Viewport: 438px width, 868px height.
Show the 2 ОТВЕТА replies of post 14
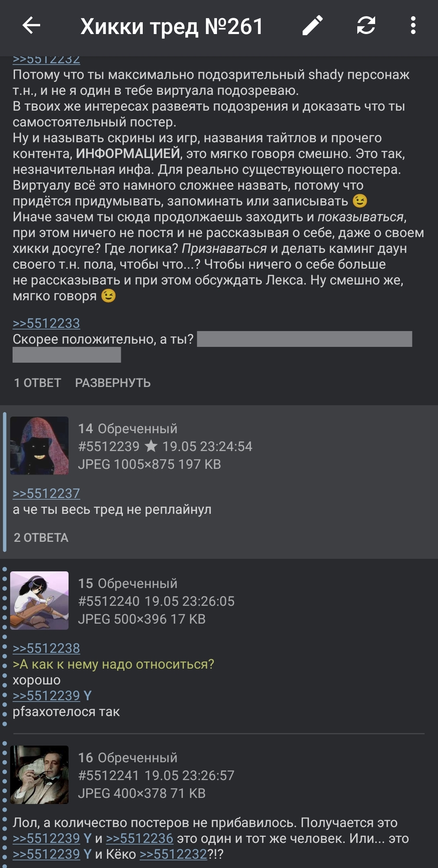(41, 537)
